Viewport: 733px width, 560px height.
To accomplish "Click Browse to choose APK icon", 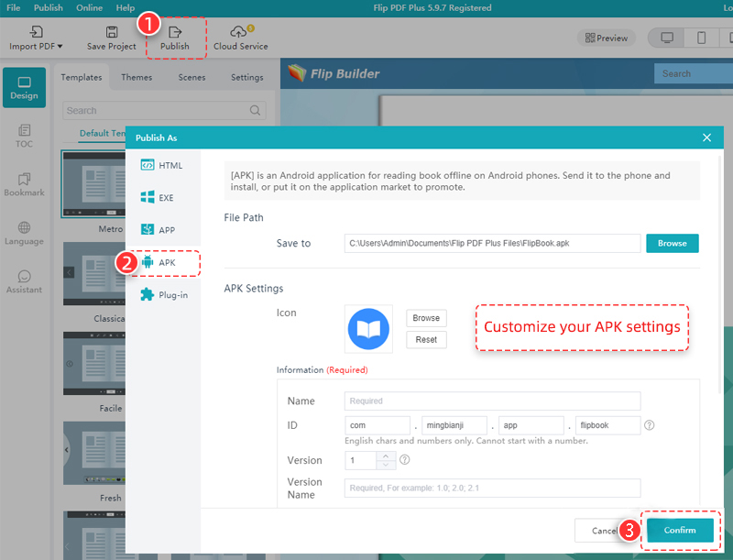I will 426,318.
